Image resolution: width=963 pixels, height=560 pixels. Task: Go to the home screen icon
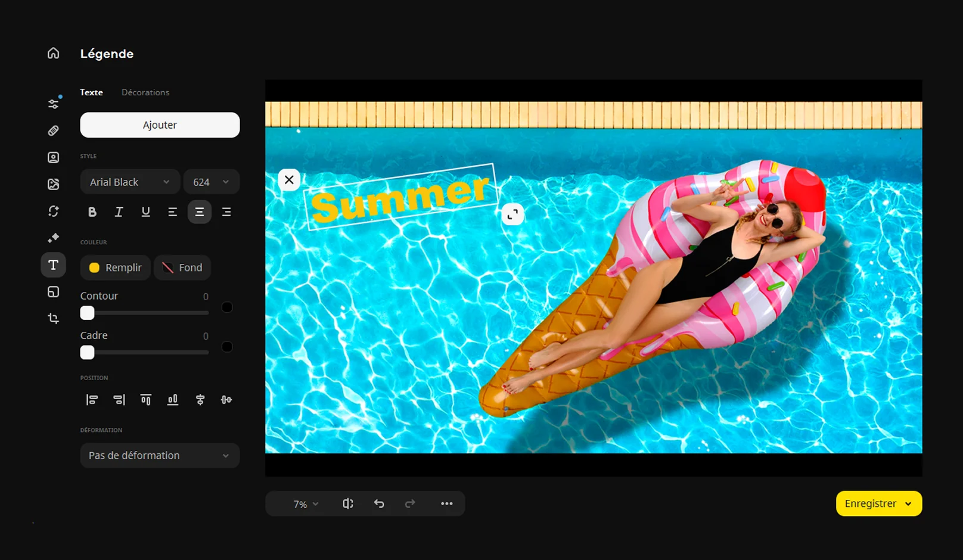pyautogui.click(x=54, y=54)
